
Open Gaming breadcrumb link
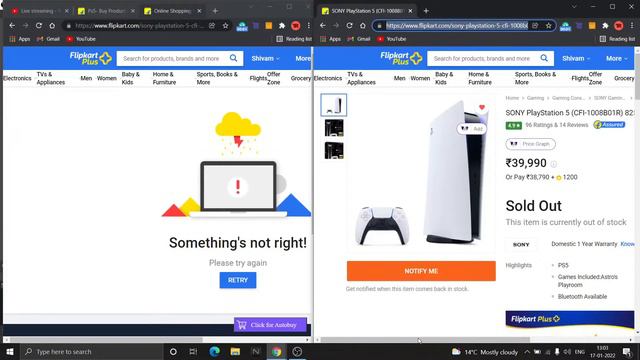(535, 98)
